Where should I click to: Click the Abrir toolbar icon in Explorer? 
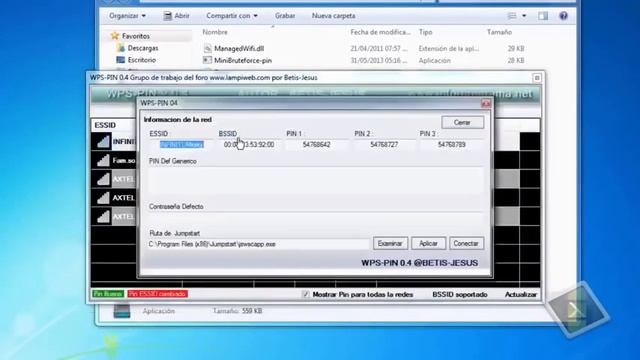(x=168, y=16)
